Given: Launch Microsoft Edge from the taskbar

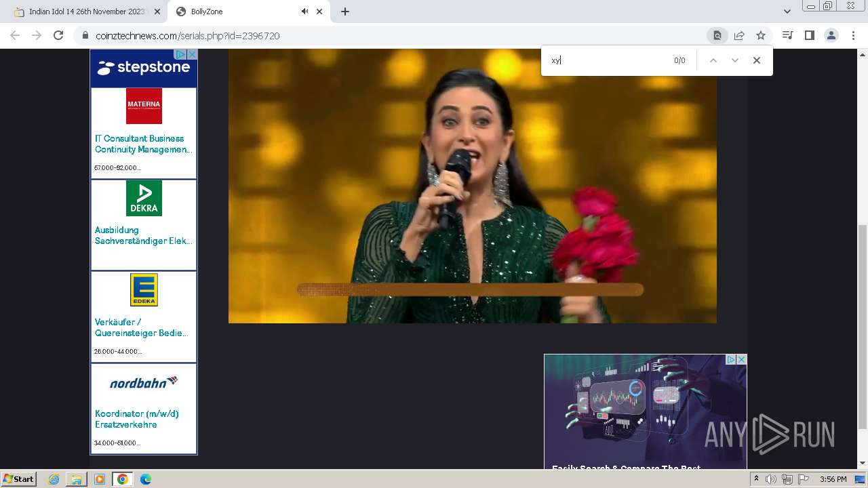Looking at the screenshot, I should tap(145, 479).
